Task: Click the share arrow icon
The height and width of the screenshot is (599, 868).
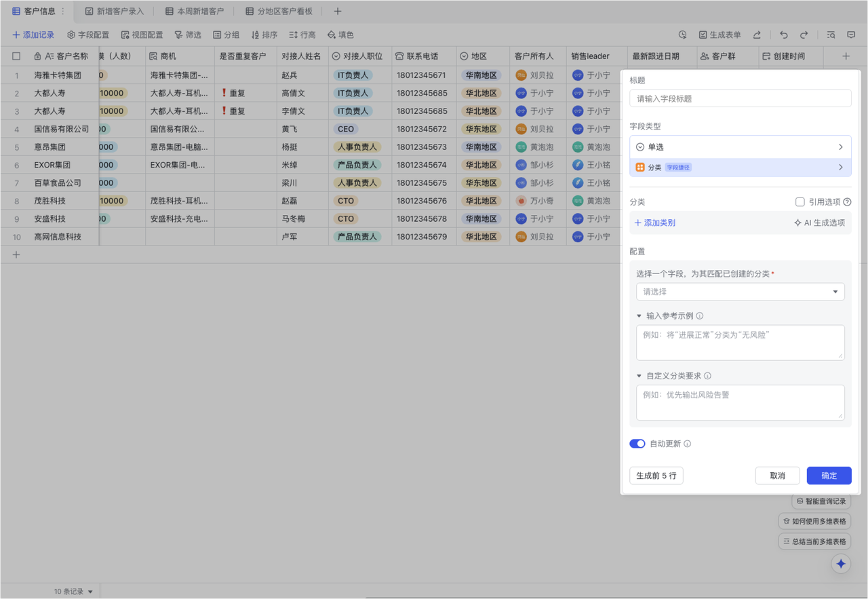Action: tap(757, 35)
